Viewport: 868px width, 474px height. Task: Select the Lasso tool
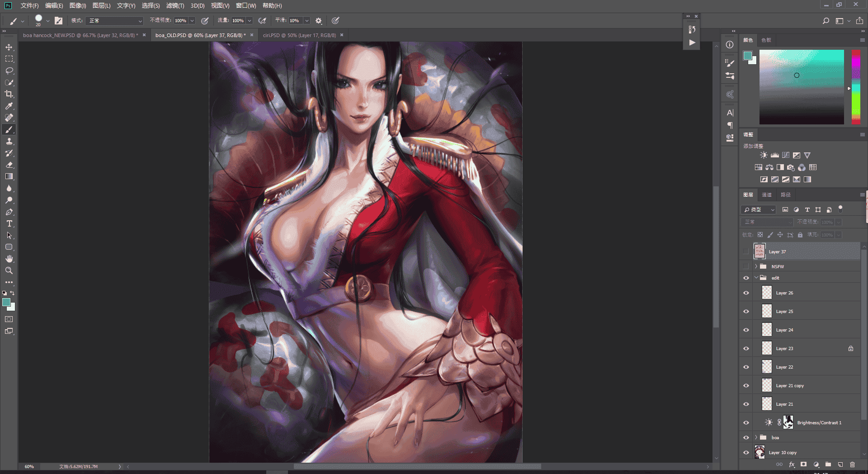(9, 71)
